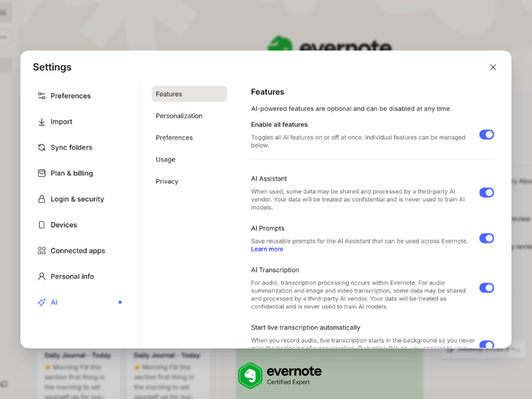Click the Preferences sliders icon in sidebar

point(41,96)
